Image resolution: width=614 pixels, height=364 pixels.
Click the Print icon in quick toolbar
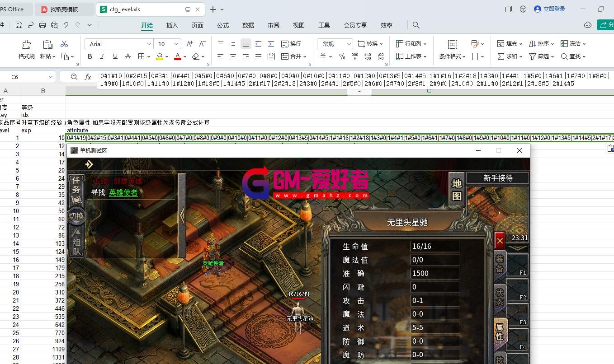point(43,25)
